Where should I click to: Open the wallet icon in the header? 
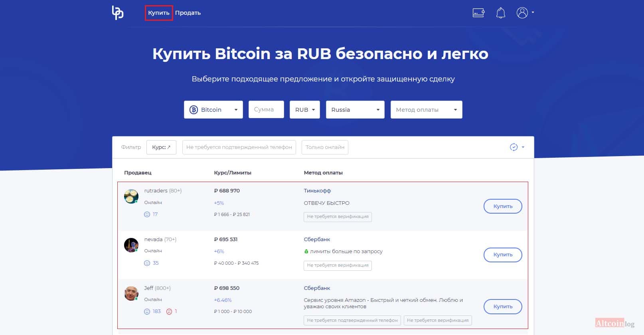coord(478,13)
